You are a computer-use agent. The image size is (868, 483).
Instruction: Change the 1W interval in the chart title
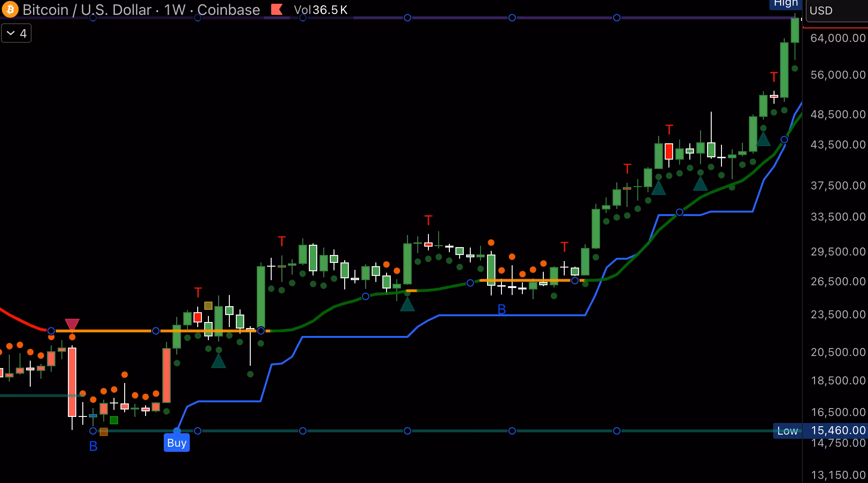coord(174,10)
